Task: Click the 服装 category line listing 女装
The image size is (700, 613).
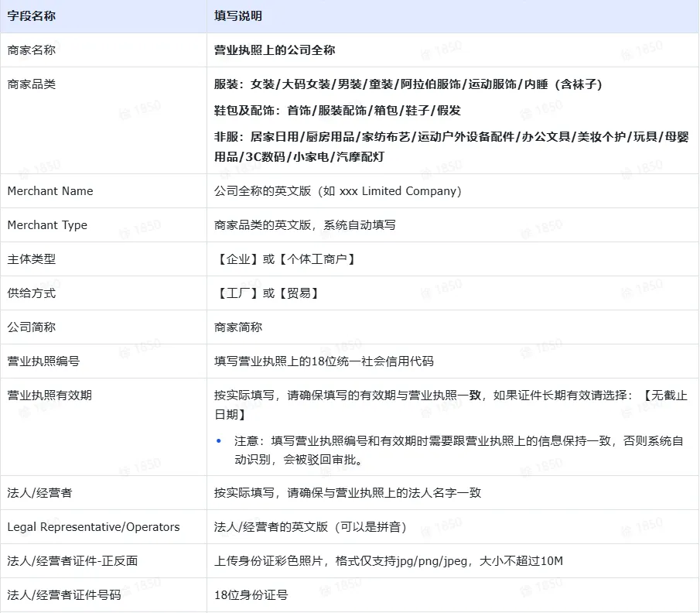Action: coord(408,84)
